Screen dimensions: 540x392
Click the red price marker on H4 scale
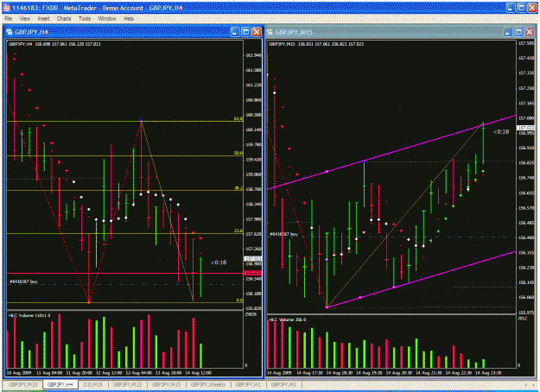coord(253,273)
